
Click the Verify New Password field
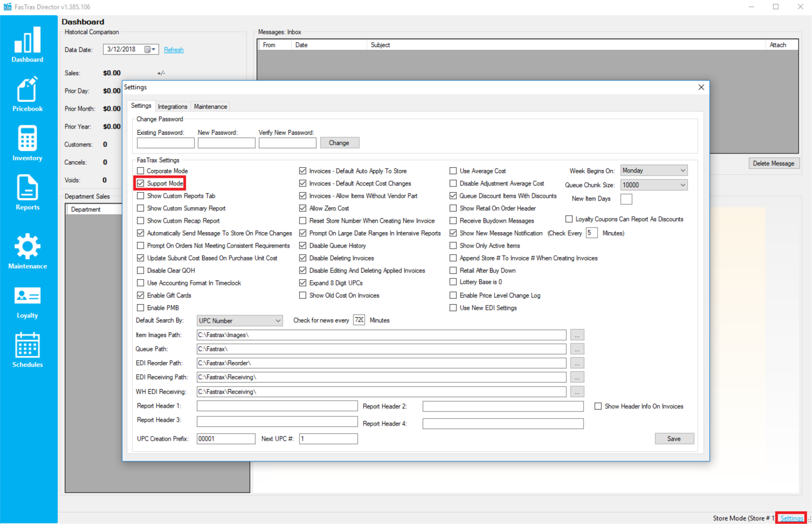(287, 143)
